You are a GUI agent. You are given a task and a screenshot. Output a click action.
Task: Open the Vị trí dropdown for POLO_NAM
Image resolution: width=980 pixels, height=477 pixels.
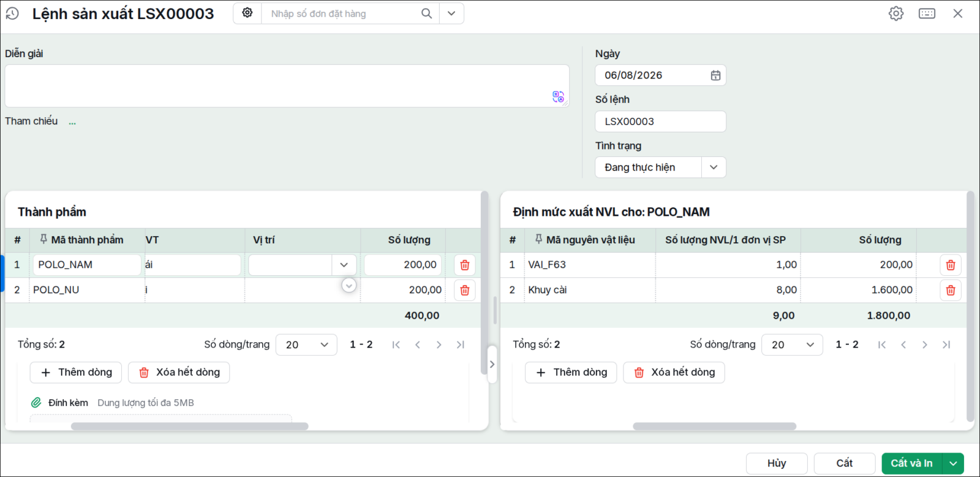[x=344, y=265]
